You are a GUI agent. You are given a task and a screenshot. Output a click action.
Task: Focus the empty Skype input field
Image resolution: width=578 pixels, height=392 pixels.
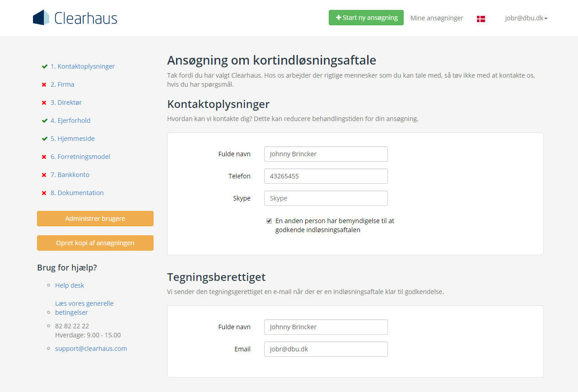coord(326,198)
